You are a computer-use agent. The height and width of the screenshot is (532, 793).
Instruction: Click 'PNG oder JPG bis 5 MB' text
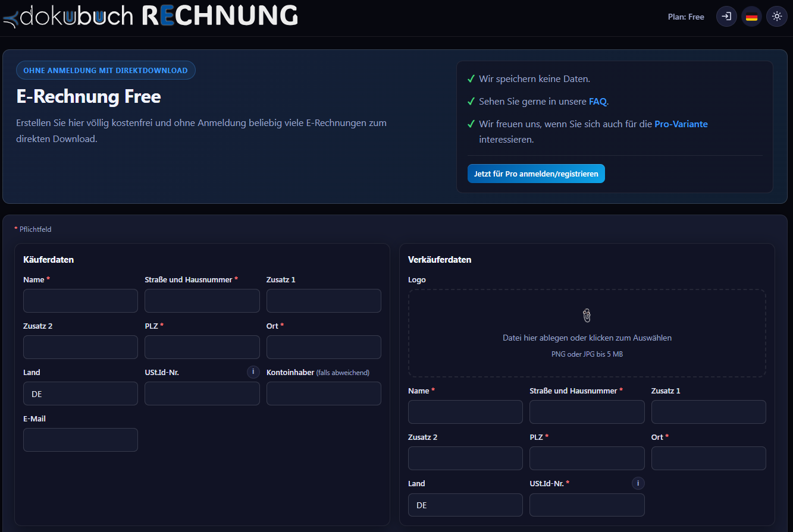click(x=587, y=354)
